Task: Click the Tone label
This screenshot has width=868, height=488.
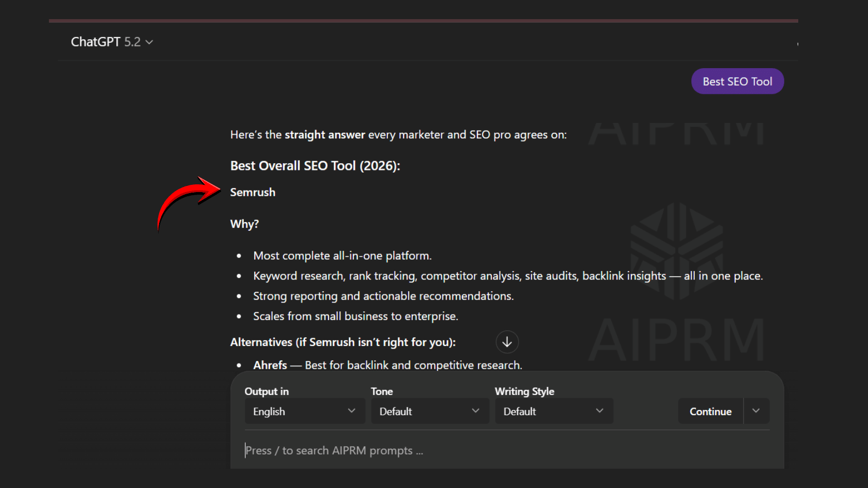Action: click(382, 391)
